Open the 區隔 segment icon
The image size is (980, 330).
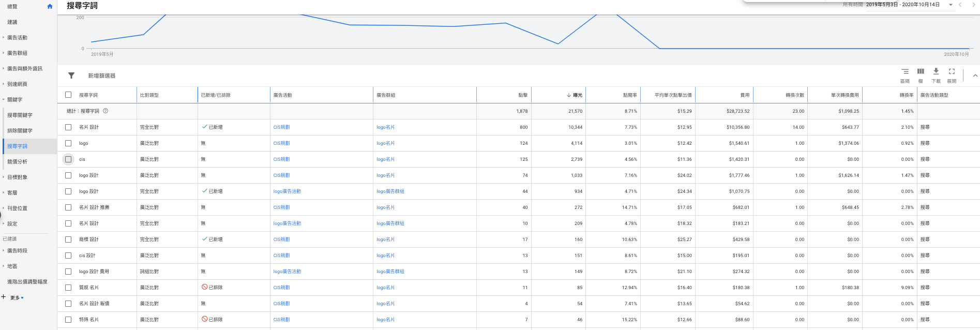(904, 72)
